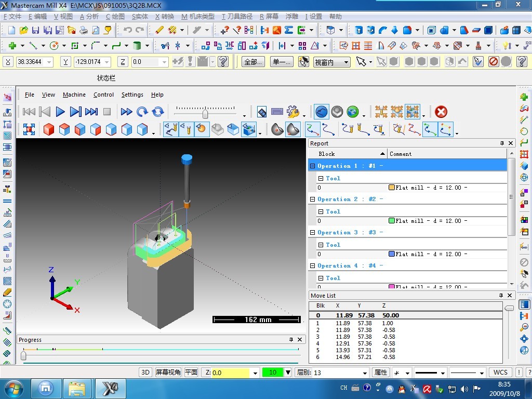The width and height of the screenshot is (532, 399).
Task: Open the simulator Control menu
Action: tap(103, 95)
